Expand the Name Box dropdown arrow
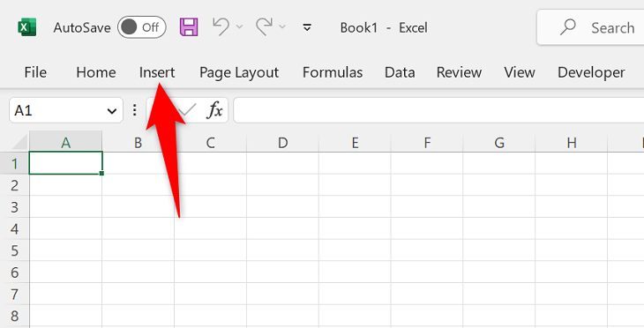 (x=112, y=111)
